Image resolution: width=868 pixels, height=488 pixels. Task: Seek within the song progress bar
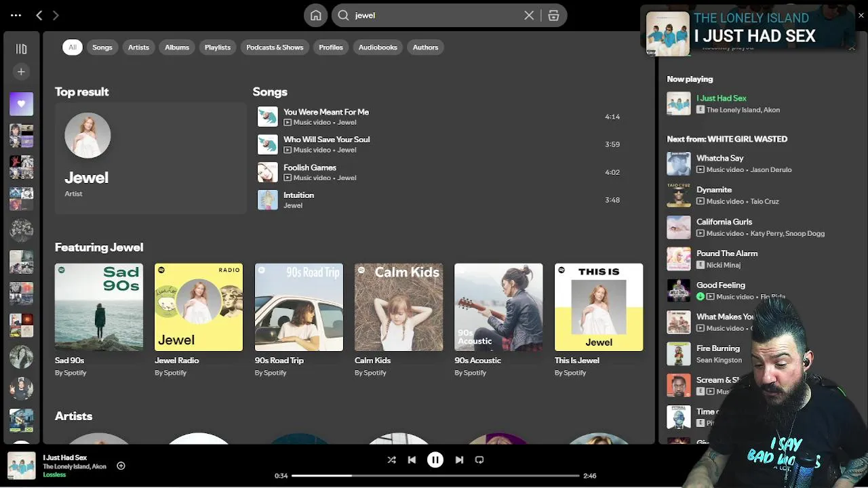435,476
